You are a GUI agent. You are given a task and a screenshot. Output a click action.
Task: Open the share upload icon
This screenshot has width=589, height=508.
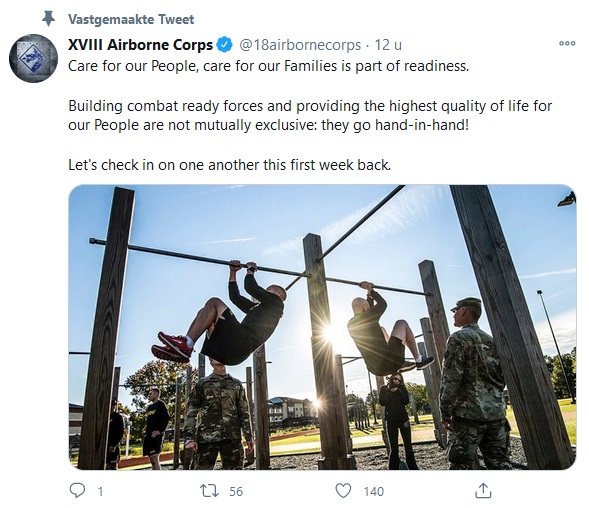[x=483, y=490]
